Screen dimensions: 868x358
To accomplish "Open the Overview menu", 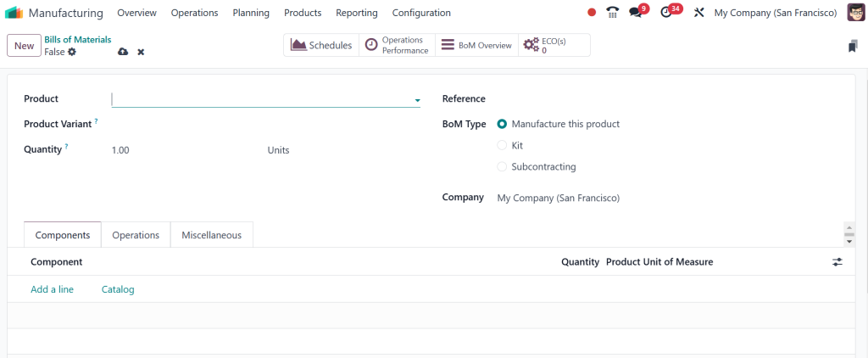I will [x=136, y=12].
